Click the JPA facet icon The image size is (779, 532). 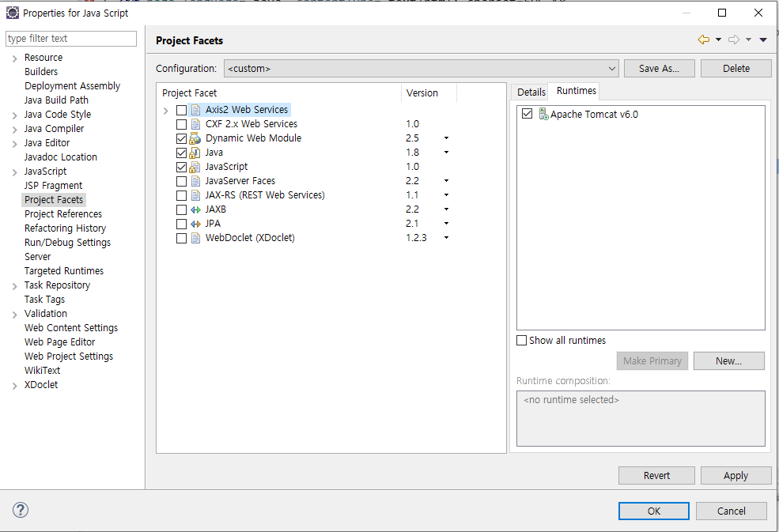point(196,224)
